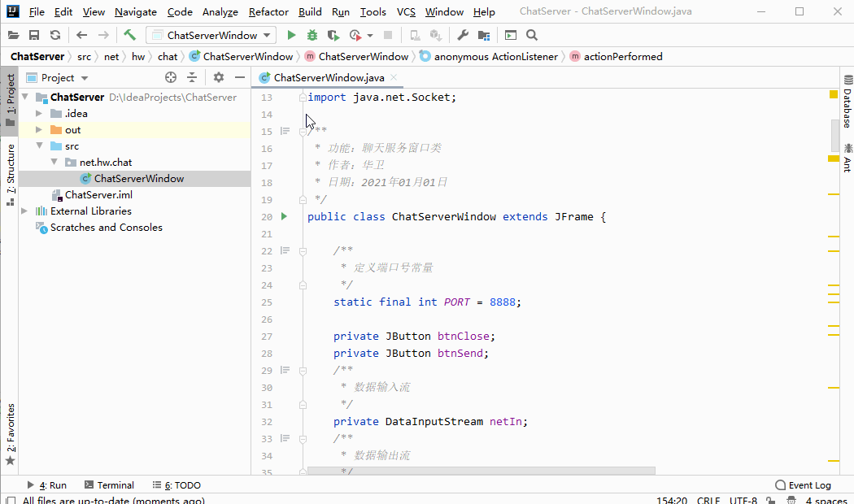Click the Profiler run icon
The width and height of the screenshot is (854, 504).
[x=355, y=36]
